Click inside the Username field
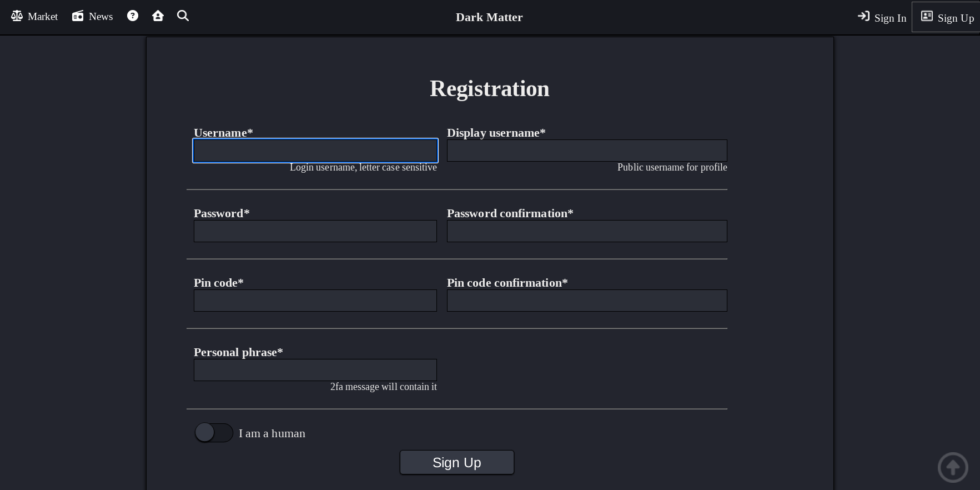This screenshot has height=490, width=980. (x=315, y=150)
